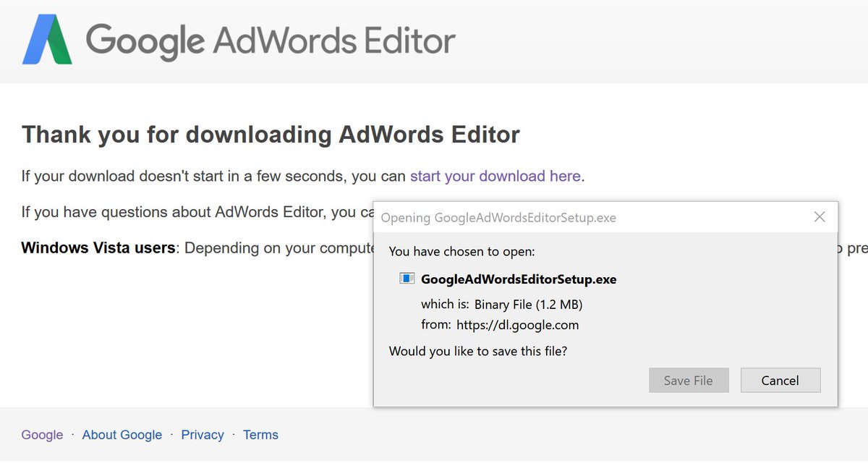Click the 'You have chosen to open:' text

[x=462, y=252]
